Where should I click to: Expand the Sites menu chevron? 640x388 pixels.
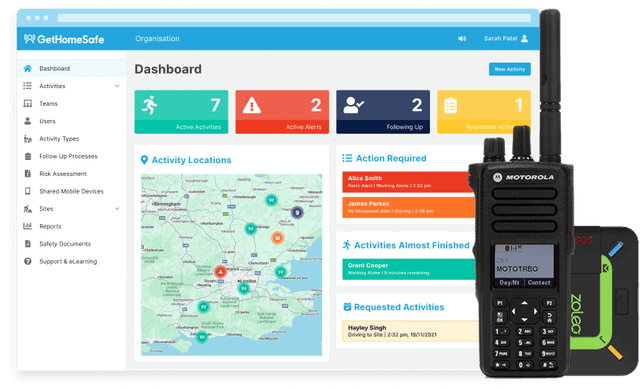click(117, 208)
